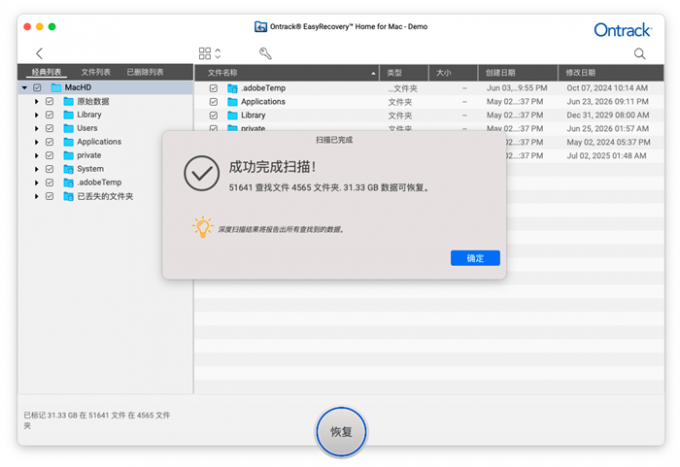Expand the Applications tree node
680x467 pixels.
point(36,142)
